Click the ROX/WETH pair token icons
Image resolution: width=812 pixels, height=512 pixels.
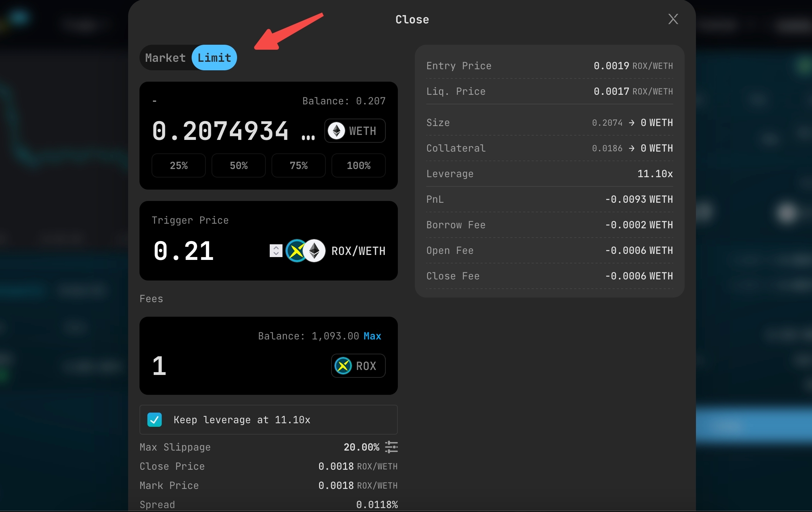306,251
